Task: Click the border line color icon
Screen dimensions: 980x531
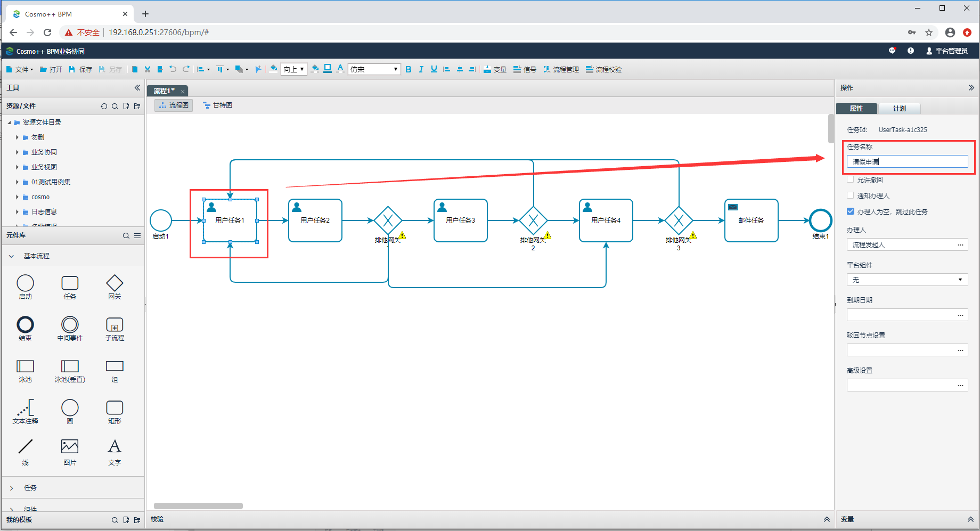Action: (x=328, y=69)
